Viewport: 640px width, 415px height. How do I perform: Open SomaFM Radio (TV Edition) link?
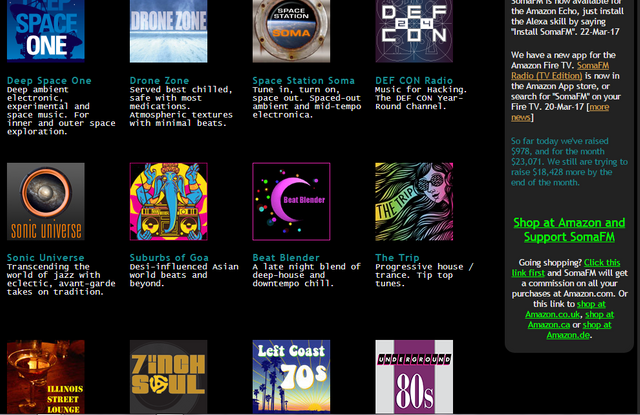click(560, 71)
